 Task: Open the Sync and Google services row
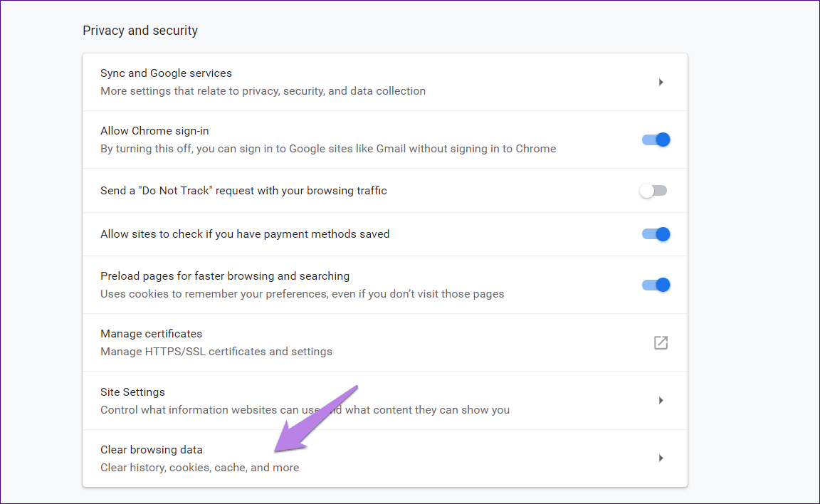click(x=385, y=82)
